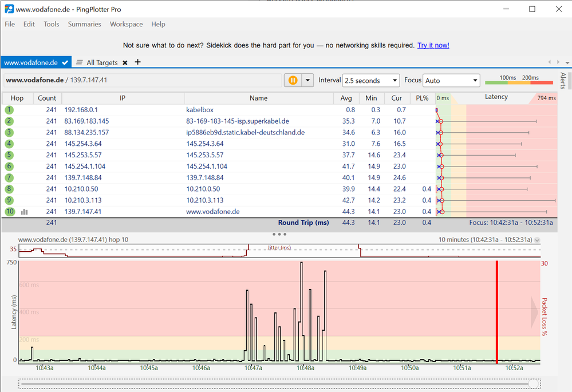This screenshot has width=572, height=392.
Task: Select name '83-169-183-145-isp.superkabel.de'
Action: pyautogui.click(x=238, y=121)
